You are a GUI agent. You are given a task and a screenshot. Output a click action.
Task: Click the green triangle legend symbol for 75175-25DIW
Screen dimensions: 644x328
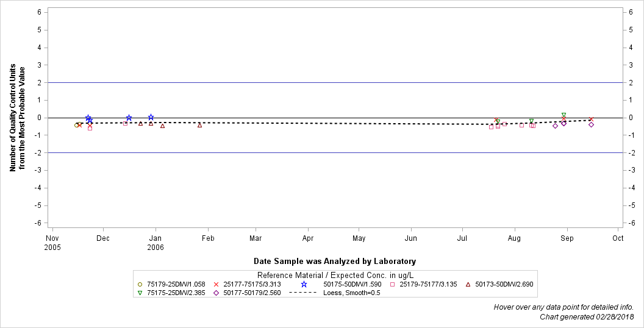140,293
